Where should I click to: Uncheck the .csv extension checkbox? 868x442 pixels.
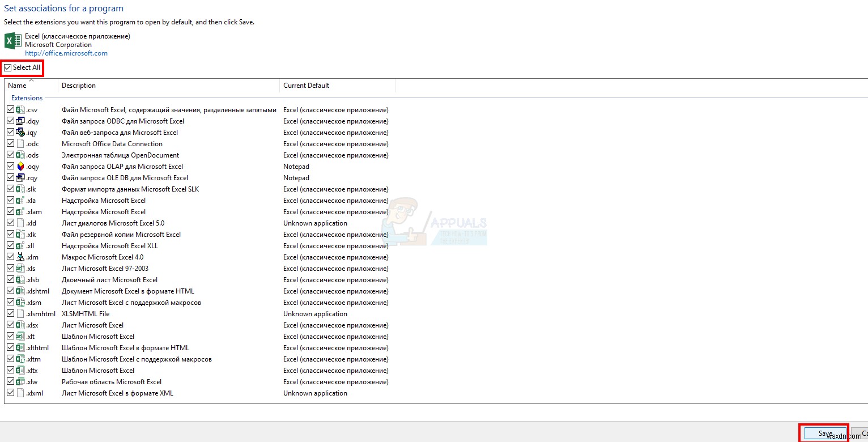point(11,110)
